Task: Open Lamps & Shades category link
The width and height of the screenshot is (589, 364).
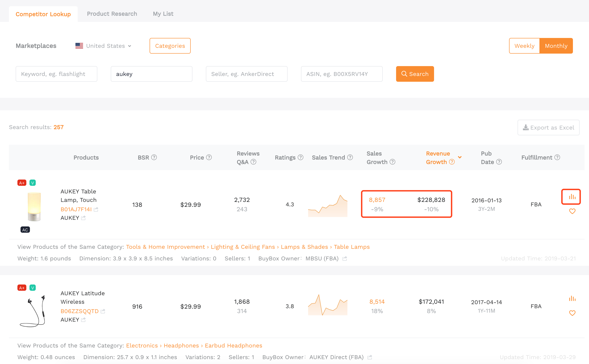Action: [304, 247]
